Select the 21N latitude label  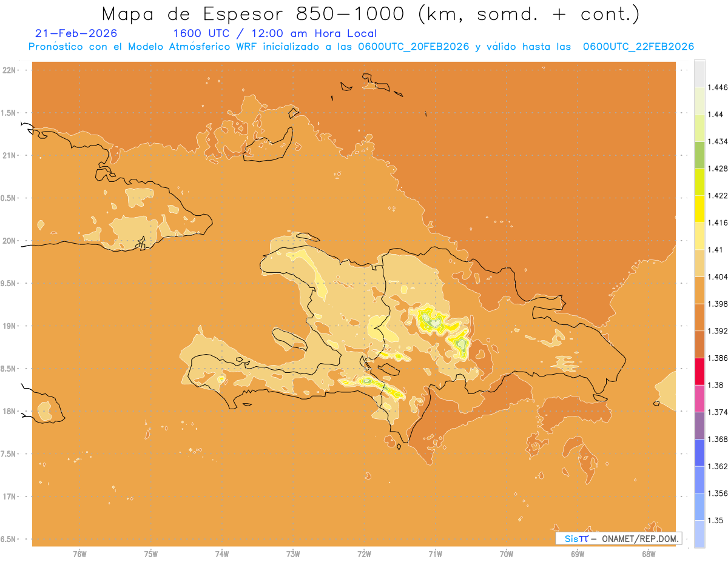click(x=10, y=155)
